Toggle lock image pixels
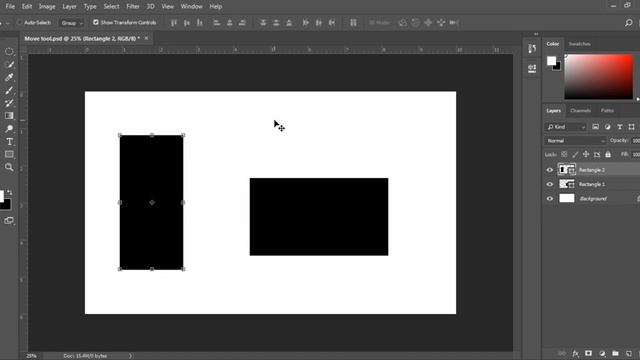Screen dimensions: 640x360 575,154
